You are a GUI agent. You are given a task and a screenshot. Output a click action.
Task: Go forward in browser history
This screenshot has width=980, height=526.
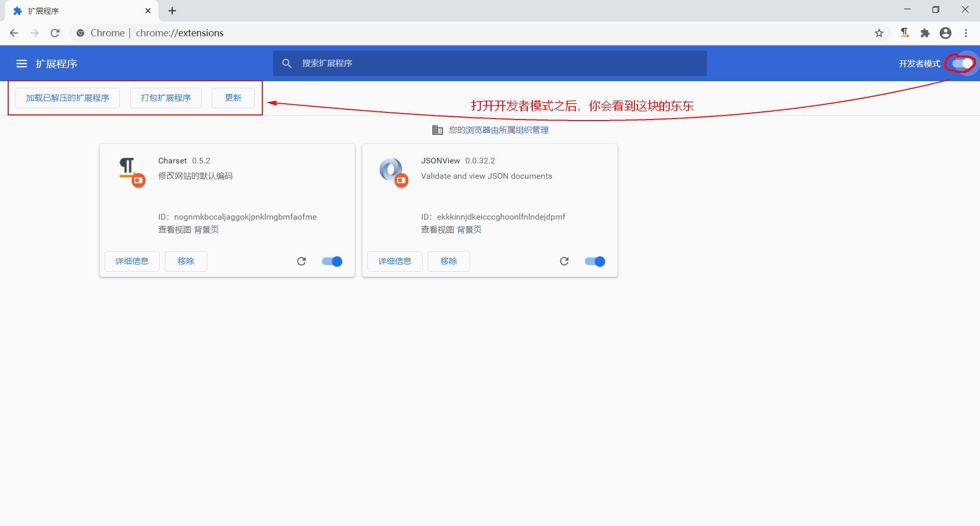click(35, 33)
